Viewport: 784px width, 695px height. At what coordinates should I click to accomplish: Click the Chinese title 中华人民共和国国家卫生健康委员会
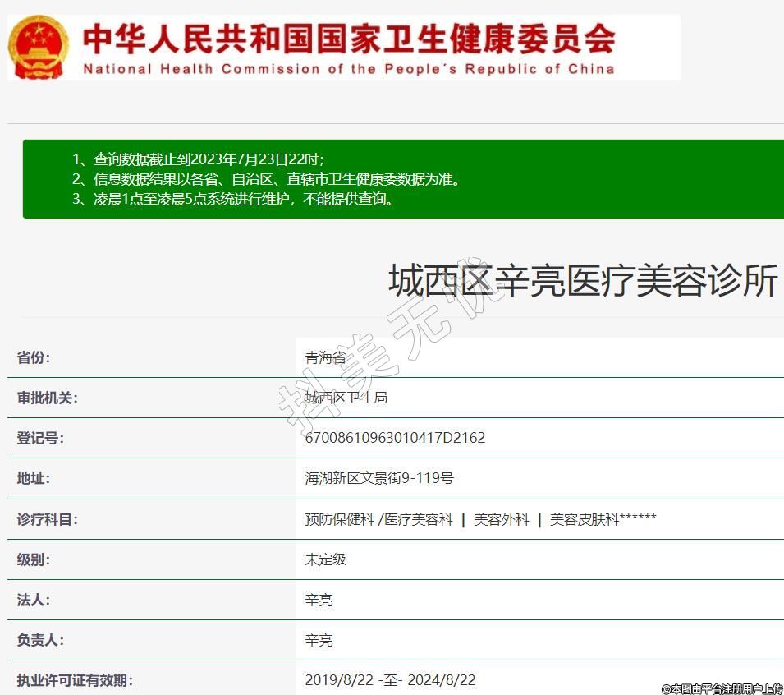point(349,38)
